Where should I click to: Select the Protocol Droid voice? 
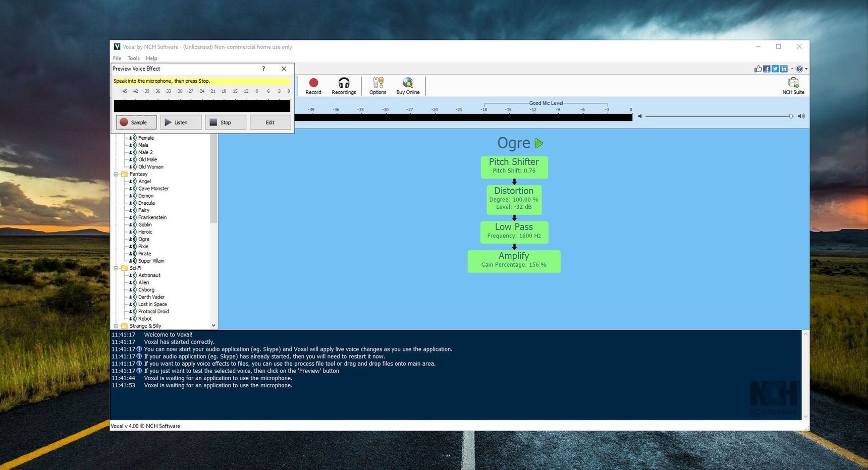[153, 312]
